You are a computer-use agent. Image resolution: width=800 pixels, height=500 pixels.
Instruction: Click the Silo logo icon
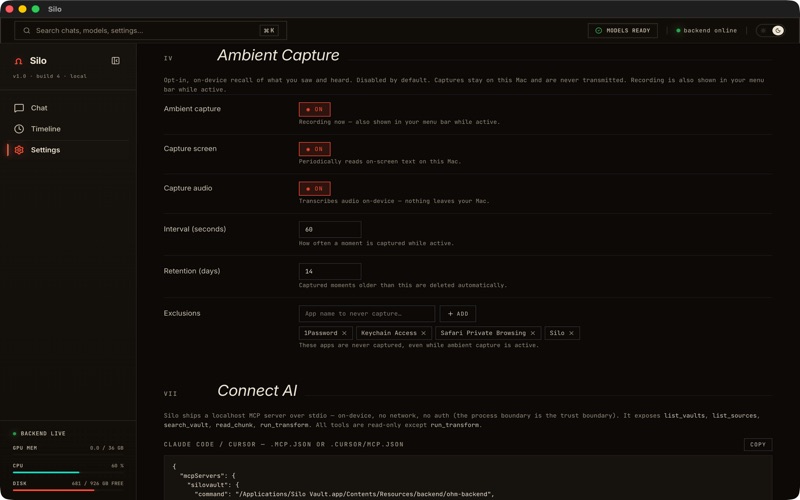click(x=19, y=61)
